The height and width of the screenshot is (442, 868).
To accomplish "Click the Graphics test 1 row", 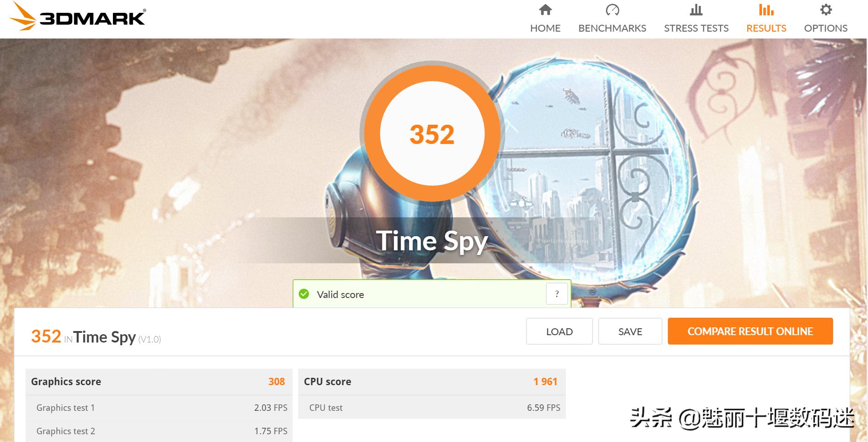I will [x=159, y=408].
